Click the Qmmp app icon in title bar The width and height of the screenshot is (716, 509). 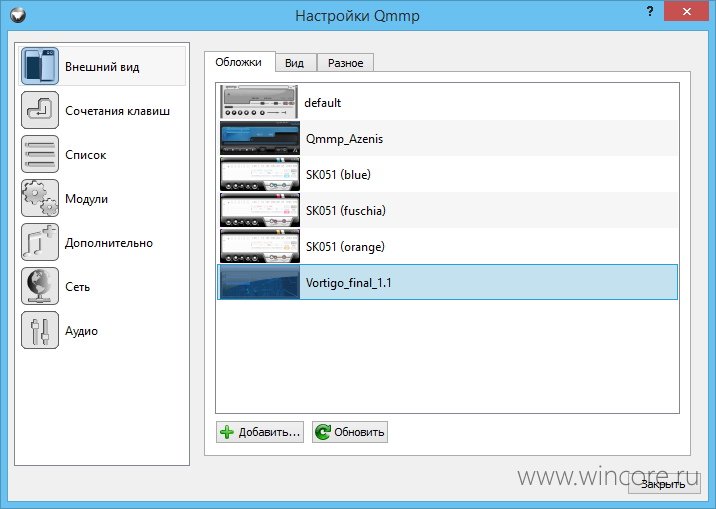[x=18, y=15]
